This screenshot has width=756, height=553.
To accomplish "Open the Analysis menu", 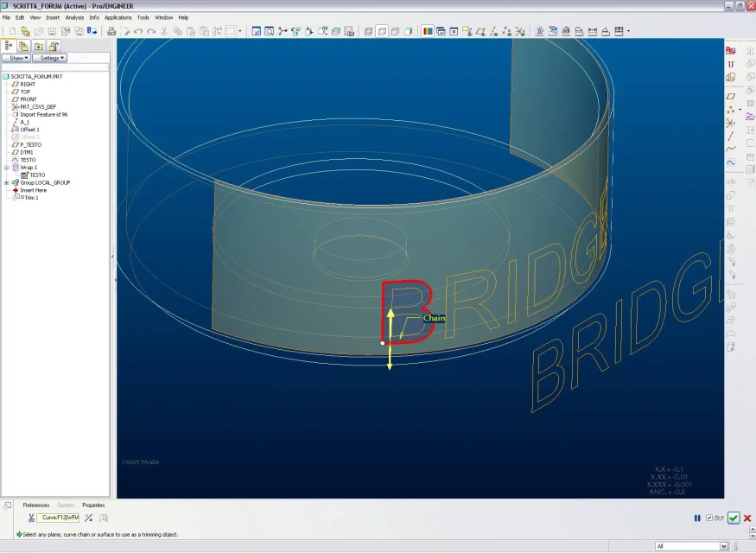I will coord(74,17).
